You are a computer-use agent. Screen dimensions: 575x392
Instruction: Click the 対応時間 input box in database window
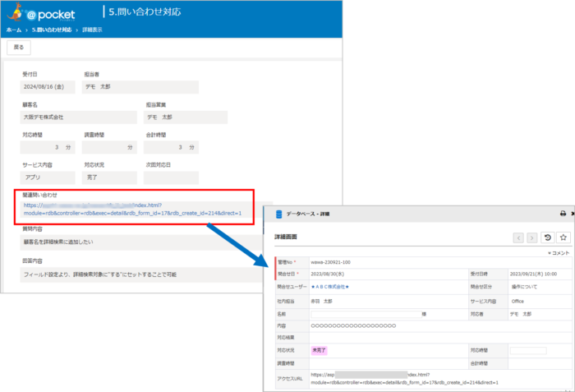tap(527, 350)
